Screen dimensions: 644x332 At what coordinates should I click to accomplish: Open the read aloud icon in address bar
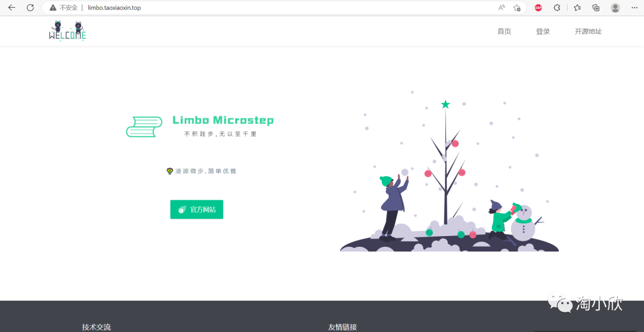pyautogui.click(x=501, y=7)
